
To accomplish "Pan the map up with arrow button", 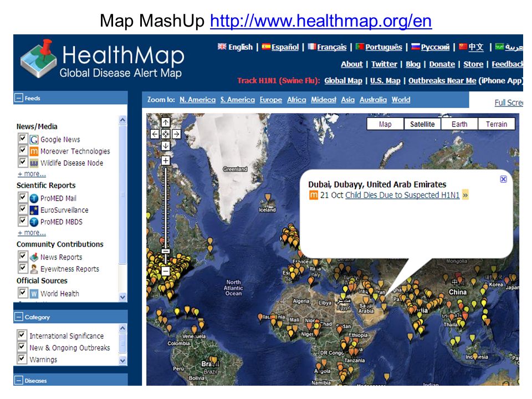I will [x=166, y=122].
